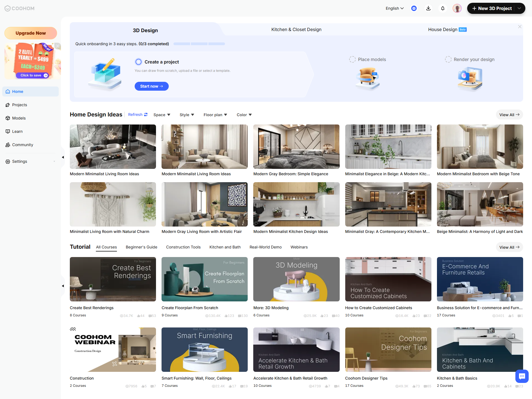Expand the New 3D Project arrow
532x399 pixels.
[x=520, y=8]
